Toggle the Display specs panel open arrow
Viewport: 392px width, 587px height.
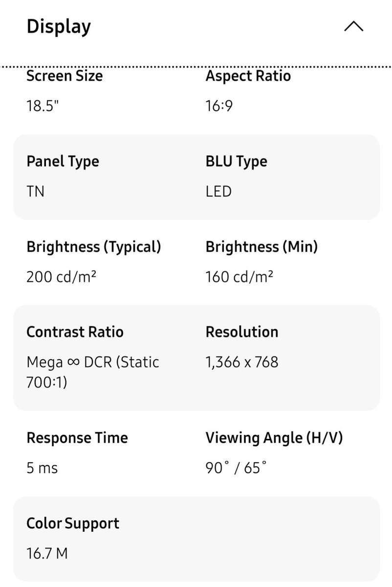pyautogui.click(x=353, y=26)
